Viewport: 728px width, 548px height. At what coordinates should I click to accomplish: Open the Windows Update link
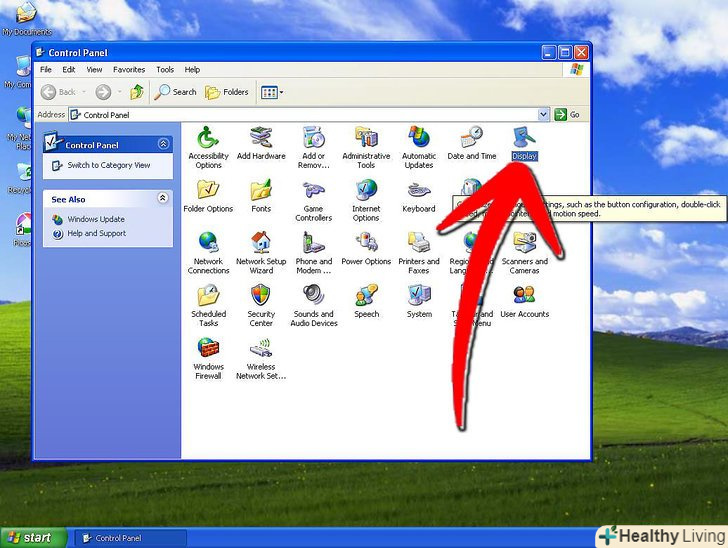click(96, 219)
